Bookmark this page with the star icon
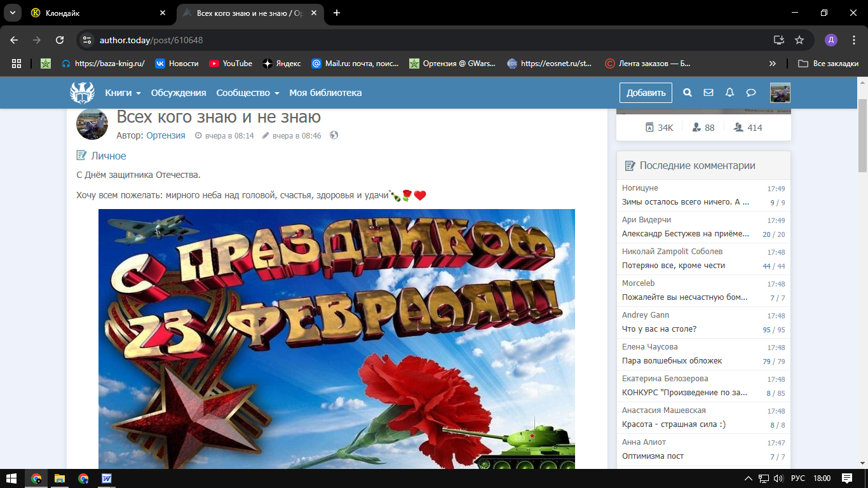Screen dimensions: 868x488 click(x=799, y=40)
